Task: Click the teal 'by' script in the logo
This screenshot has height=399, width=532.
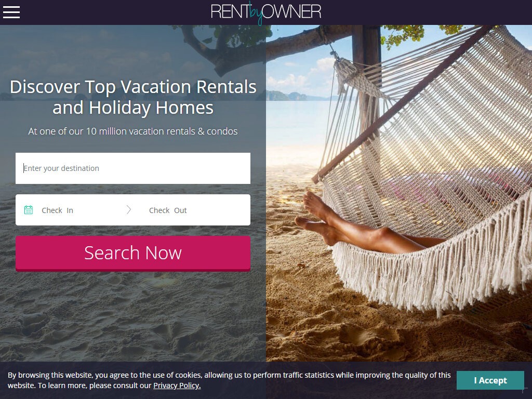Action: point(256,14)
